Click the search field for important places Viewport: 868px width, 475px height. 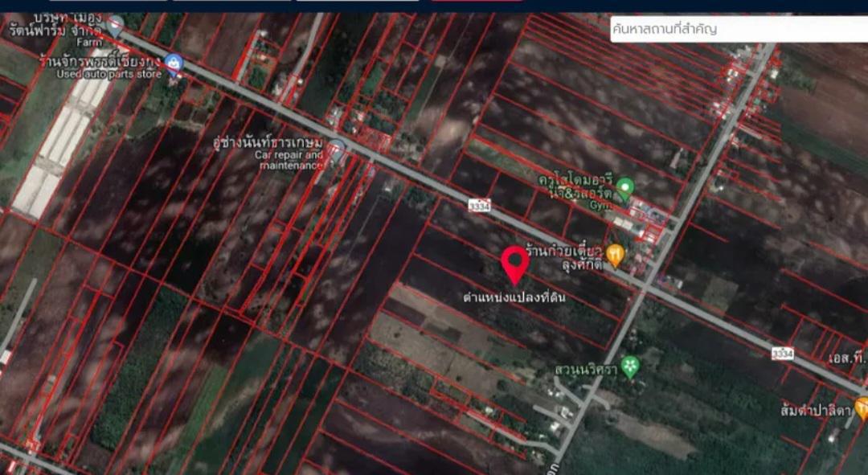point(739,29)
